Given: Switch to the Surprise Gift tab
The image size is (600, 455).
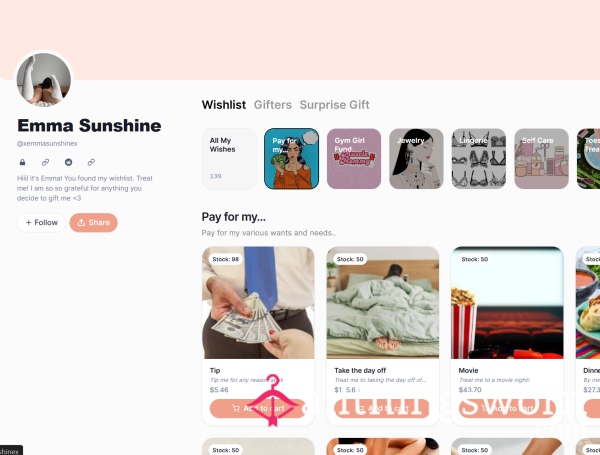Looking at the screenshot, I should pos(334,105).
